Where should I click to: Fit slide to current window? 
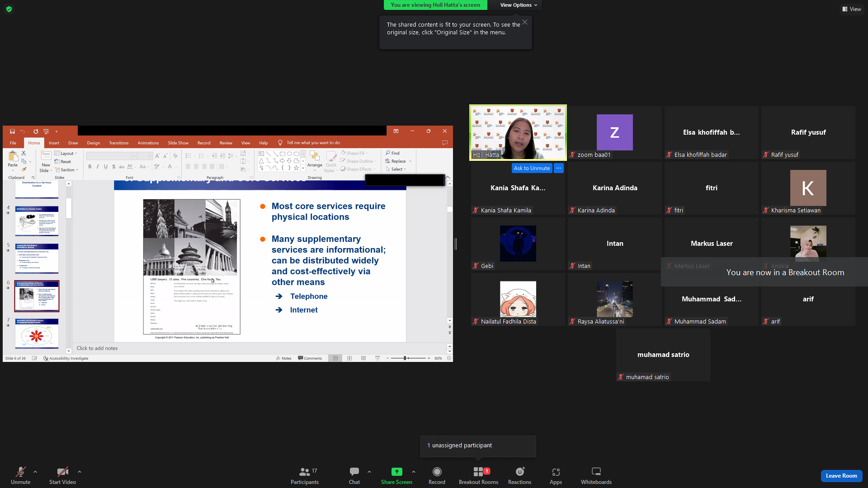pos(449,358)
